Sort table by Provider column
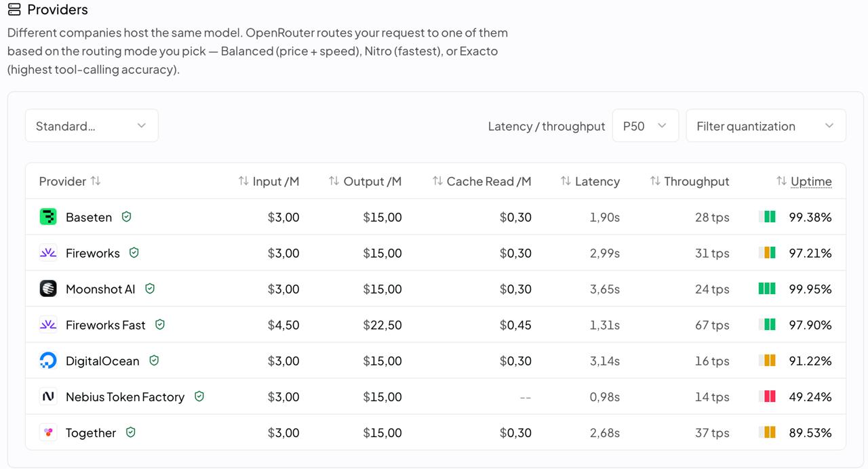 point(70,181)
